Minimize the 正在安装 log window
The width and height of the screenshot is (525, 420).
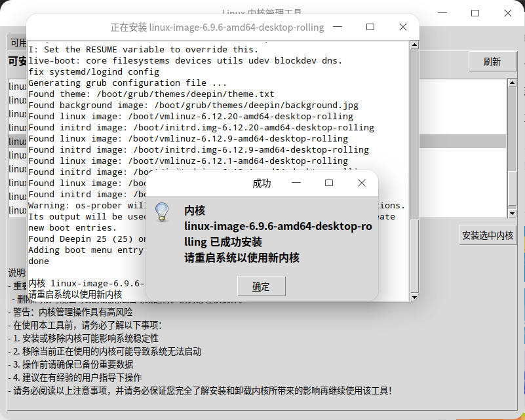[x=338, y=27]
